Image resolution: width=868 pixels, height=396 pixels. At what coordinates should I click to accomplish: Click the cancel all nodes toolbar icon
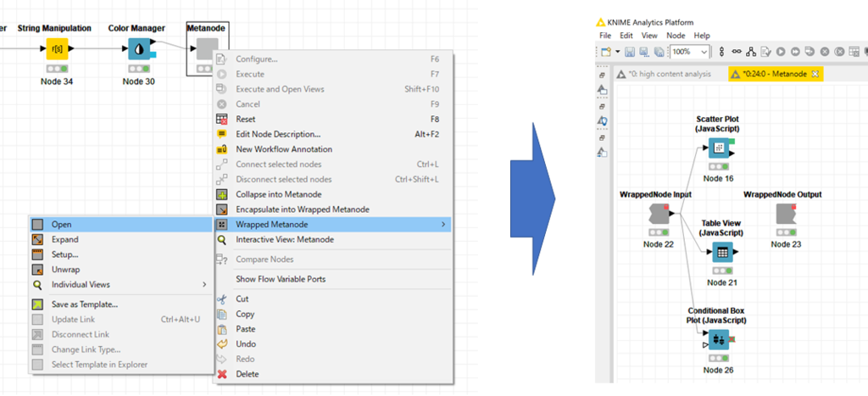pos(839,52)
